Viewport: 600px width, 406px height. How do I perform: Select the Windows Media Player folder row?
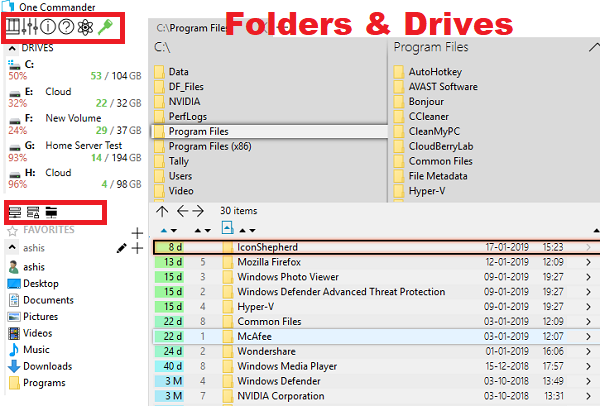[x=376, y=366]
